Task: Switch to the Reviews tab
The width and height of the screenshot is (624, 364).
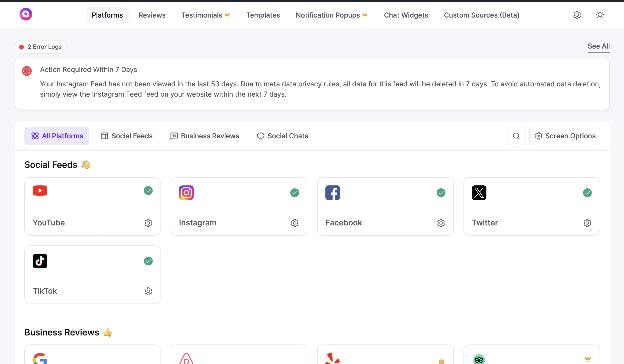Action: [152, 15]
